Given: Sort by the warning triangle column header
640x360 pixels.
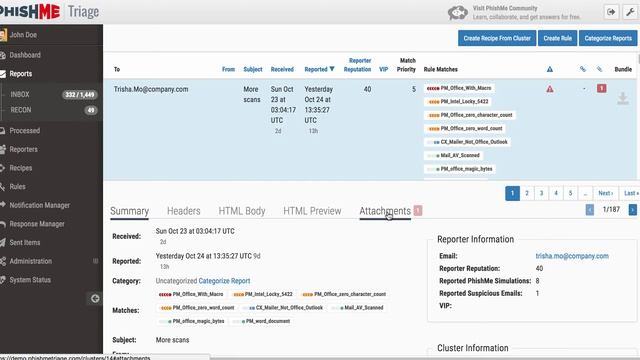Looking at the screenshot, I should [550, 69].
